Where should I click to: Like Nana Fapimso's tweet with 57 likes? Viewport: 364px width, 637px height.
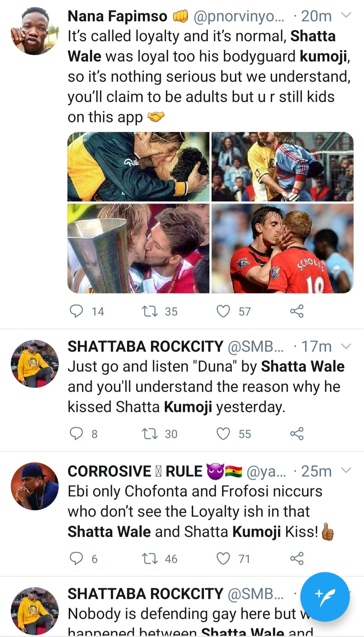click(223, 311)
